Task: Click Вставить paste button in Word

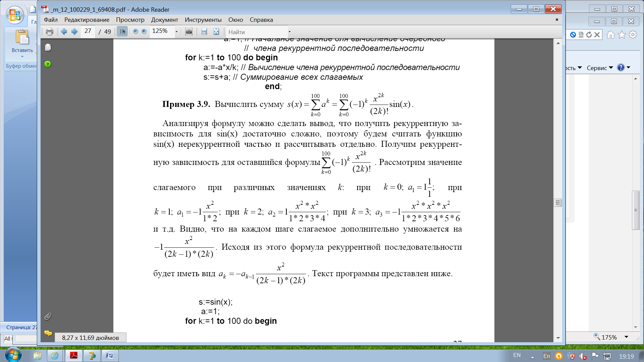Action: [22, 43]
